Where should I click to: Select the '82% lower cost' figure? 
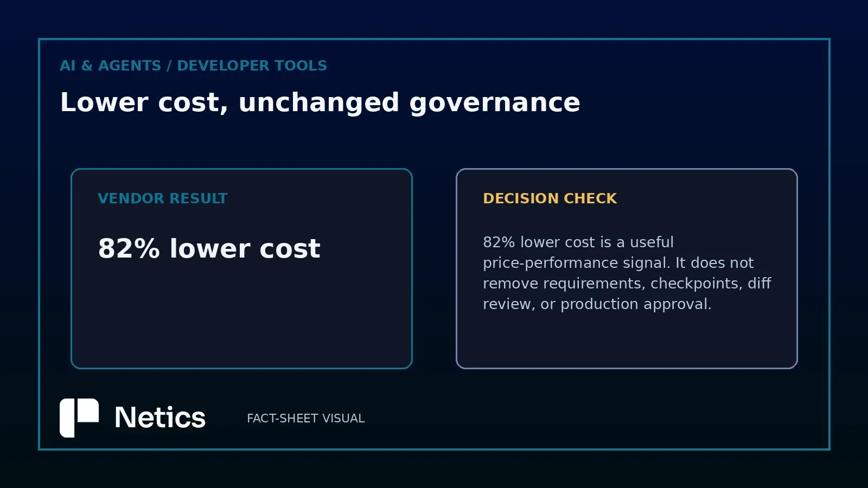209,249
